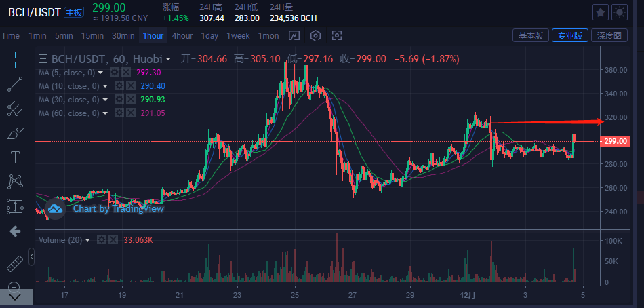The image size is (644, 308).
Task: Open settings for MA 60 indicator
Action: point(119,113)
